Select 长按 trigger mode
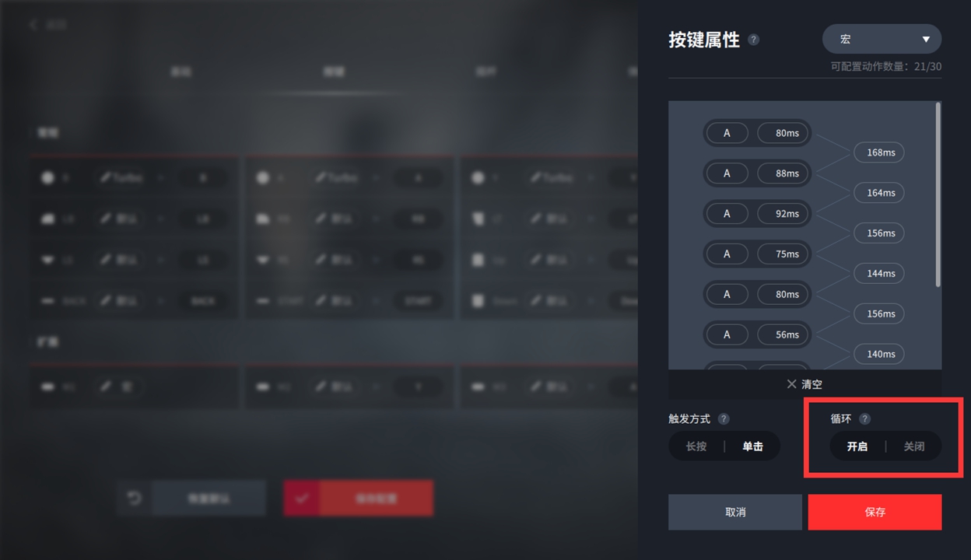 696,446
